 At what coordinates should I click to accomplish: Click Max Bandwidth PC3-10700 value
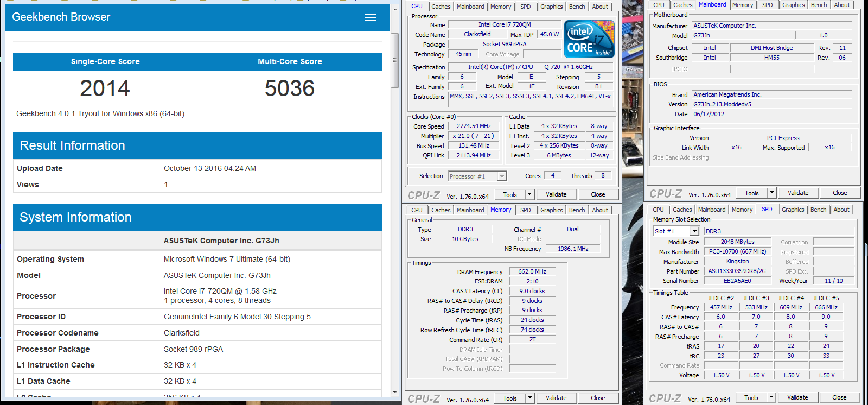pyautogui.click(x=737, y=251)
